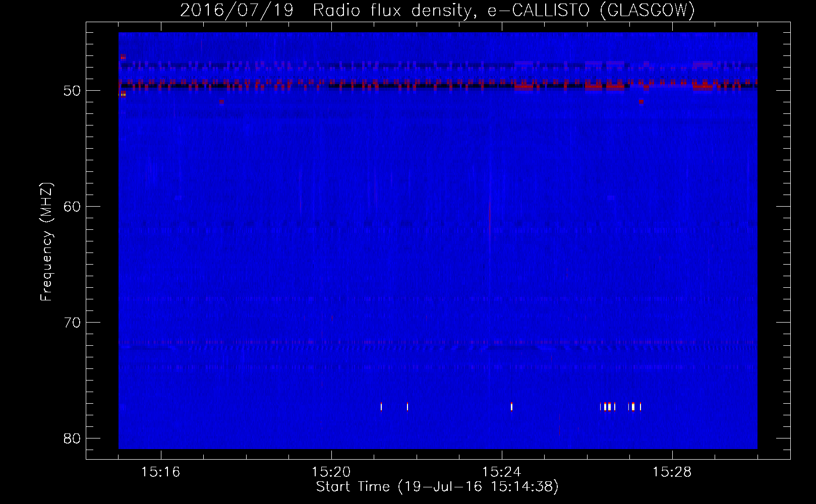The image size is (816, 504).
Task: Click the dark red interference band near 50 MHz
Action: tap(438, 84)
